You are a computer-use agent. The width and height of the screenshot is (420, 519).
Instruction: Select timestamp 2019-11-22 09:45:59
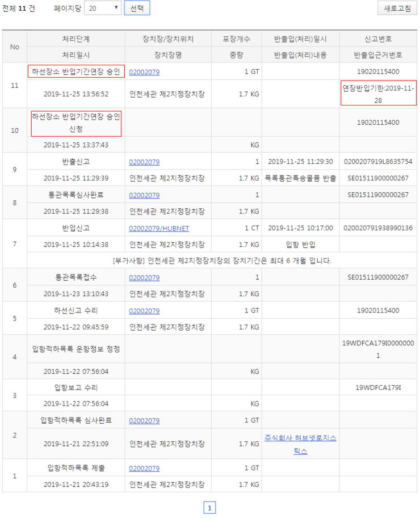pos(76,327)
